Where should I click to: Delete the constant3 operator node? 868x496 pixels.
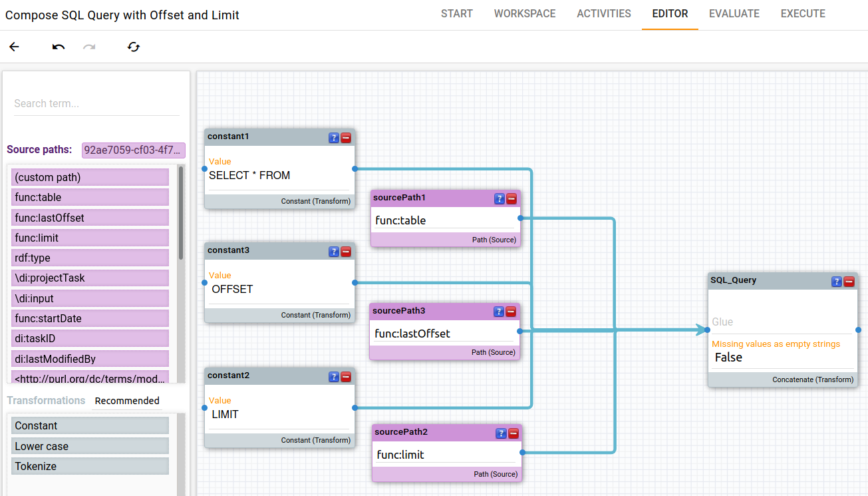[x=346, y=252]
